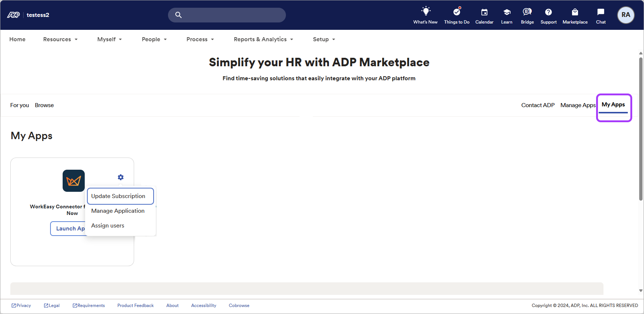Select the My Apps tab
Image resolution: width=644 pixels, height=314 pixels.
point(613,105)
